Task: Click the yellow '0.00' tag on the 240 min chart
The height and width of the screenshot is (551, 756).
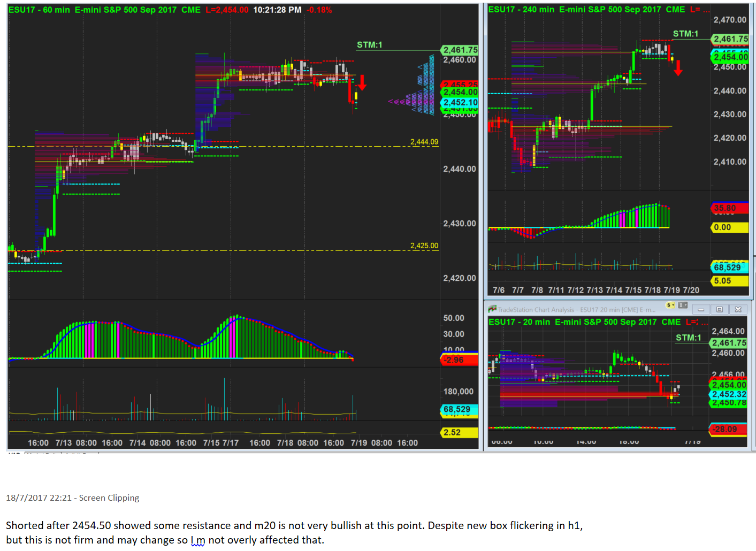Action: (x=729, y=227)
